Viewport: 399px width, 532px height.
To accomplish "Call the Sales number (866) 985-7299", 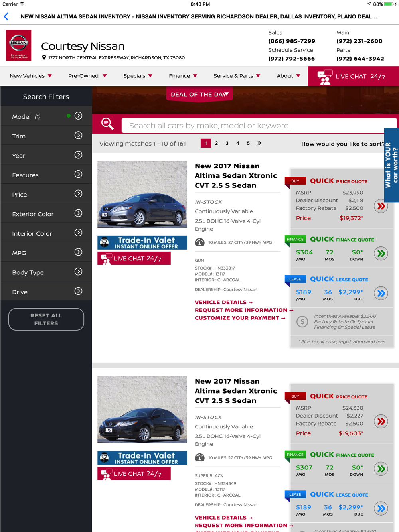I will click(x=292, y=41).
